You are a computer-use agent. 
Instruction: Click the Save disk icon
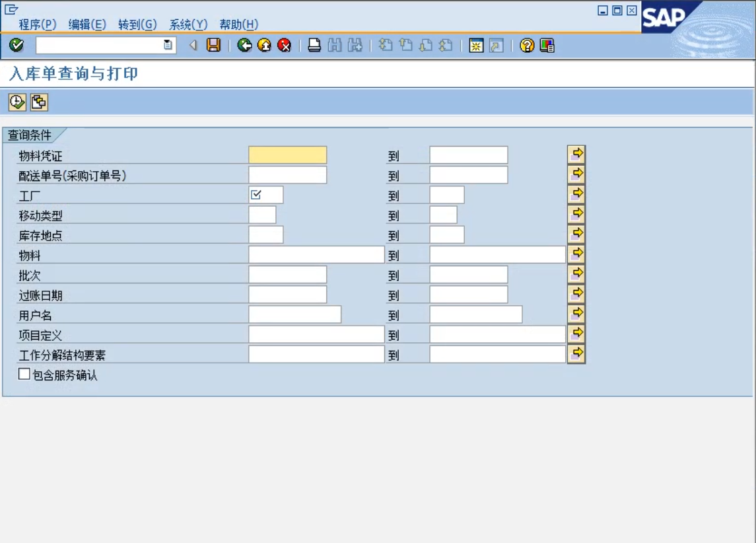pyautogui.click(x=213, y=45)
